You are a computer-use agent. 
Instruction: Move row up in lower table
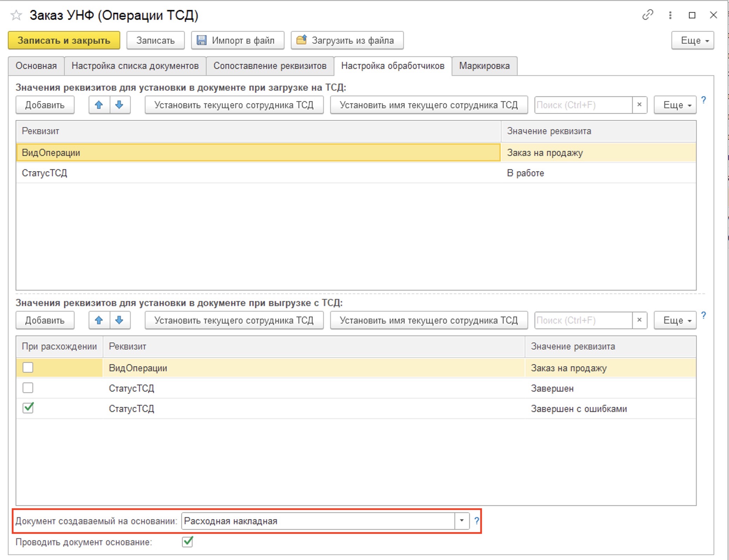pyautogui.click(x=99, y=320)
